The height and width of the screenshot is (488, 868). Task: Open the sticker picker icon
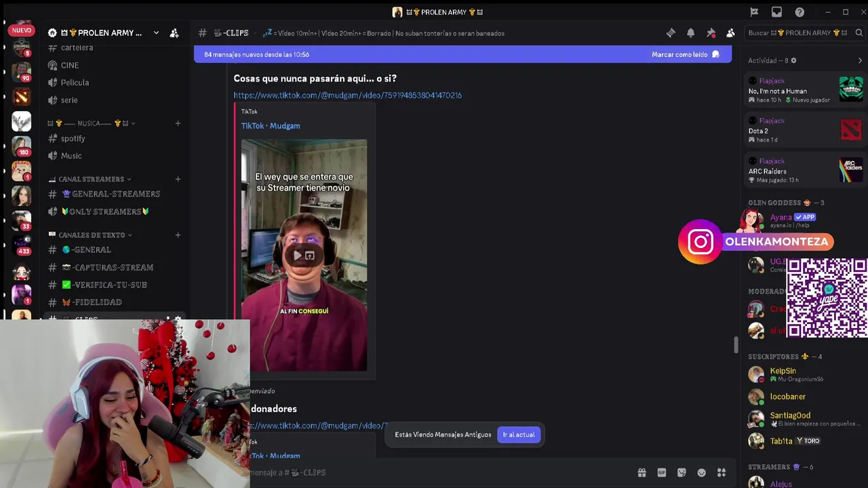tap(682, 472)
